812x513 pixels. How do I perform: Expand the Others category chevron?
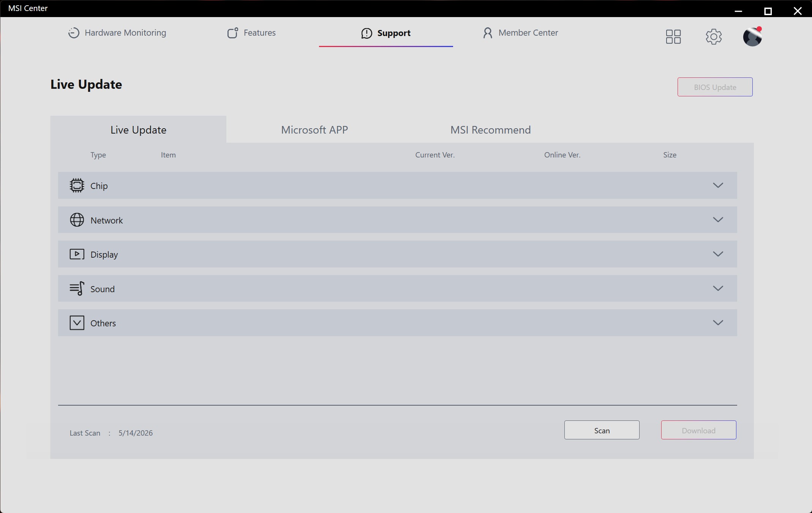[718, 323]
